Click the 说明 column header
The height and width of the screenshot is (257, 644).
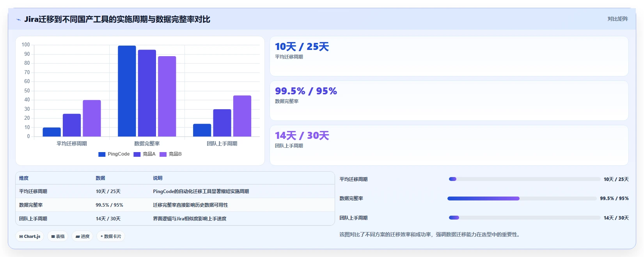click(x=158, y=178)
